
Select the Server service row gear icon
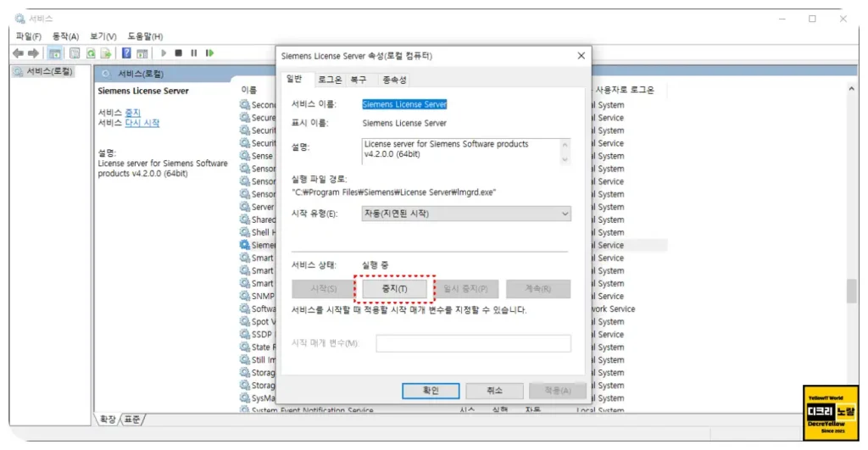click(245, 207)
